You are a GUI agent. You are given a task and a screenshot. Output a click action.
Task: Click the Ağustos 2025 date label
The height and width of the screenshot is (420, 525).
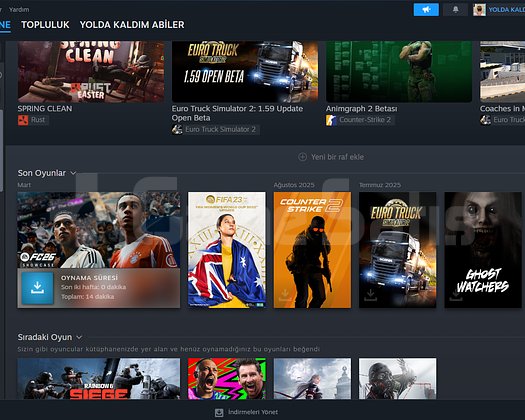(x=294, y=185)
